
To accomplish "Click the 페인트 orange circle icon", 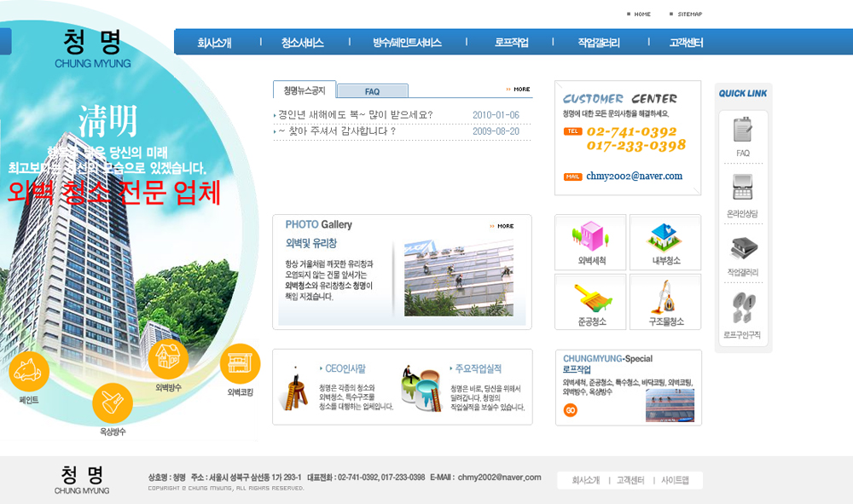I will pyautogui.click(x=29, y=371).
